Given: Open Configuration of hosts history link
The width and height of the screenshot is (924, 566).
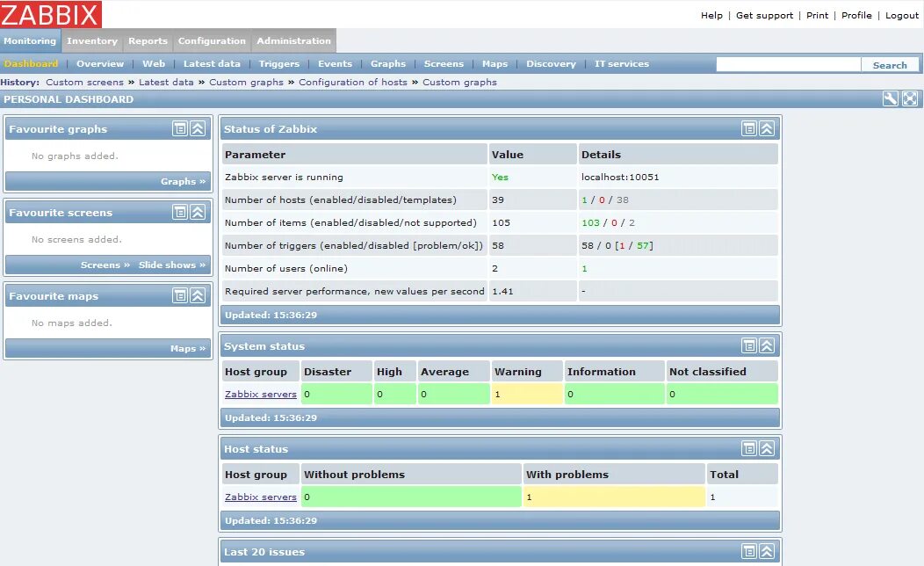Looking at the screenshot, I should [353, 82].
